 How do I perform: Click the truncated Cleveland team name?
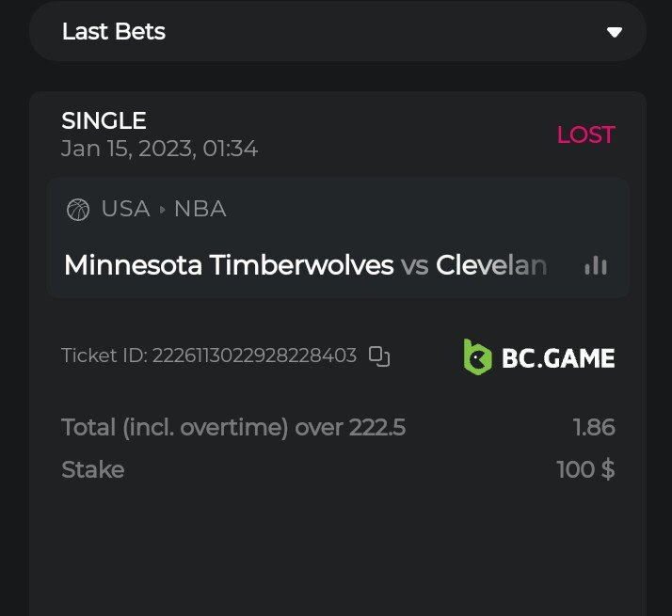point(491,265)
